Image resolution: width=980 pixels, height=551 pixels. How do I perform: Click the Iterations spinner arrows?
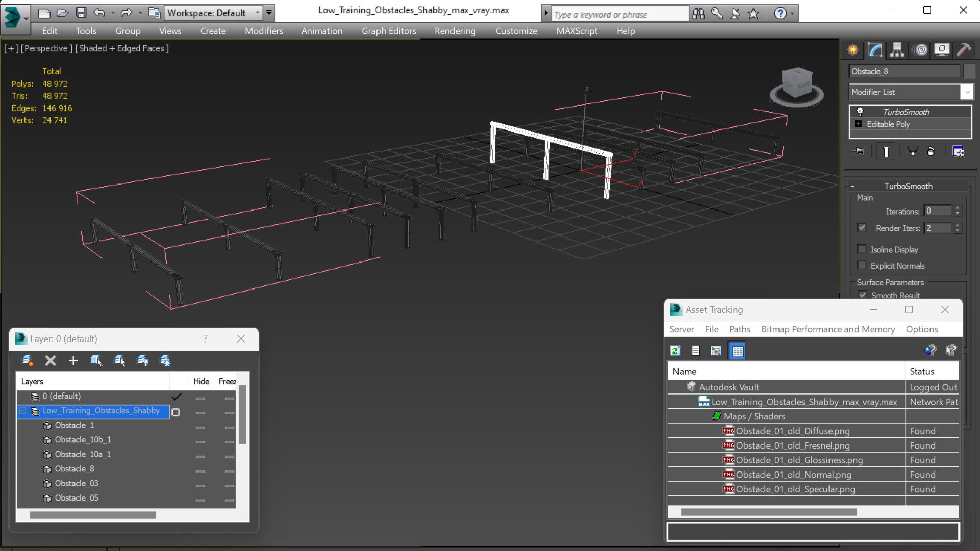[958, 211]
